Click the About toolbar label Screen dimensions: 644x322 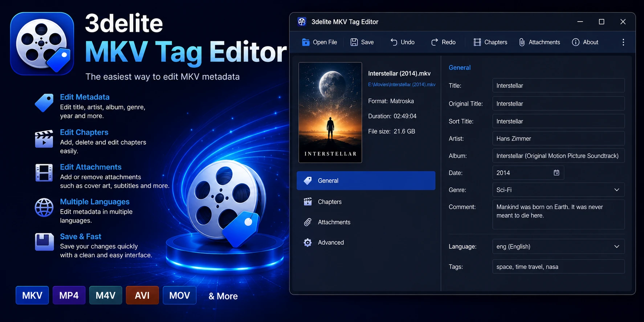click(x=591, y=42)
